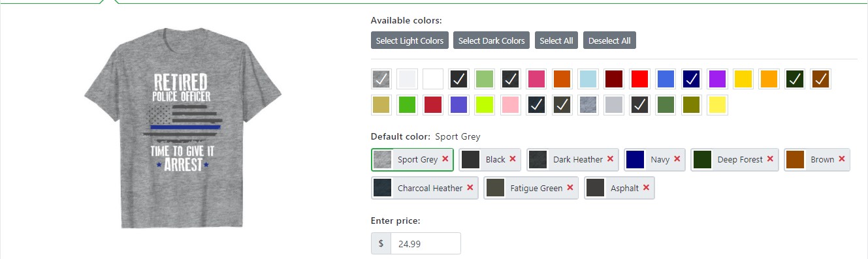This screenshot has height=259, width=868.
Task: Remove Navy color with the X icon
Action: [x=677, y=159]
